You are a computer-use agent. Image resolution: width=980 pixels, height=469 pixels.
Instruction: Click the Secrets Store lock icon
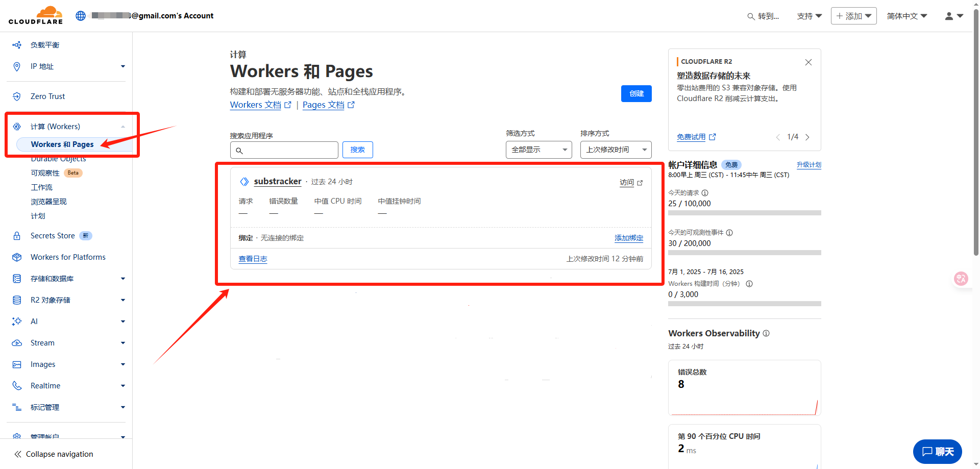[17, 236]
